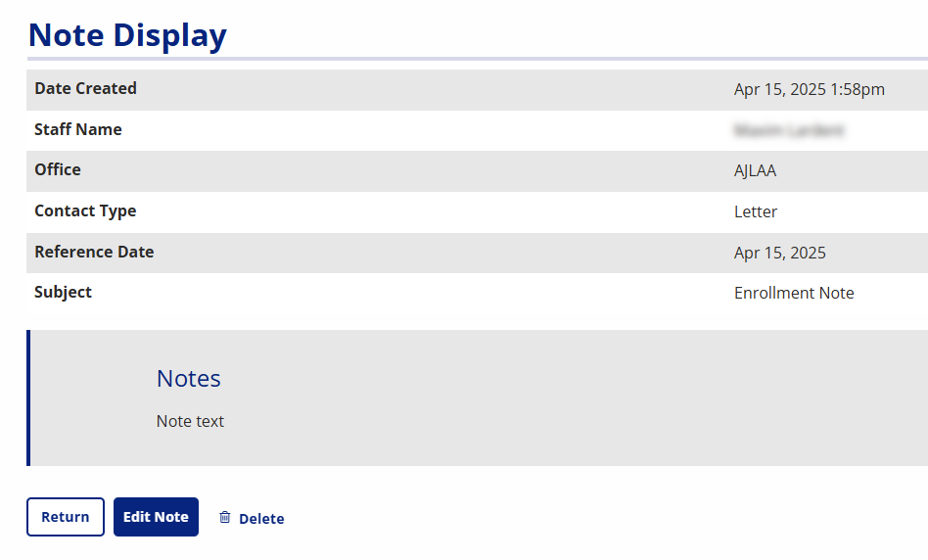Viewport: 928px width, 560px height.
Task: Click the Apr 15, 2025 1:58pm value
Action: point(809,89)
